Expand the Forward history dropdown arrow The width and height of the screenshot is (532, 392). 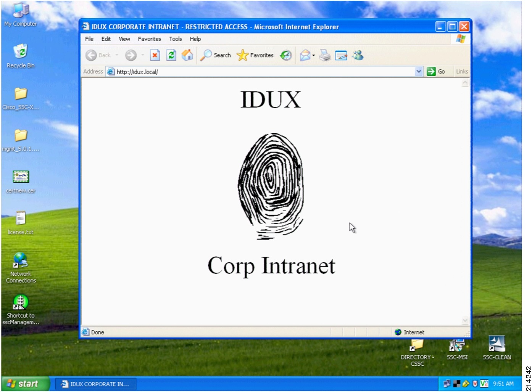point(143,55)
